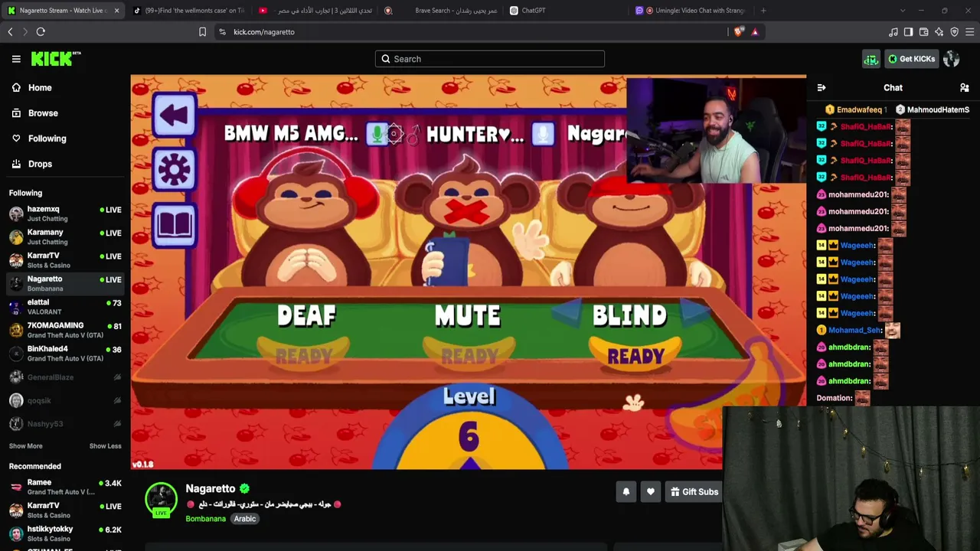980x551 pixels.
Task: Open the user profile avatar menu
Action: [x=952, y=59]
